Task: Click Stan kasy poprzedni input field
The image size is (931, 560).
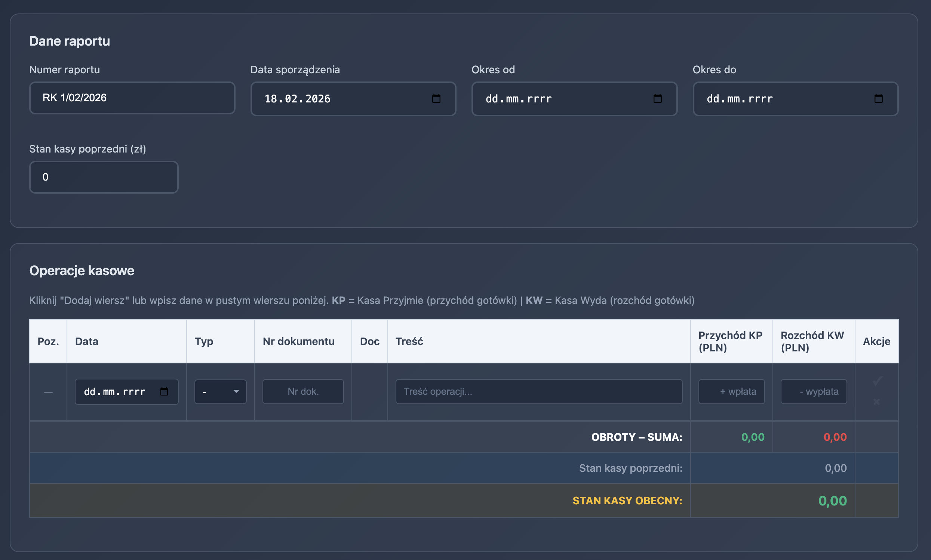Action: [104, 177]
